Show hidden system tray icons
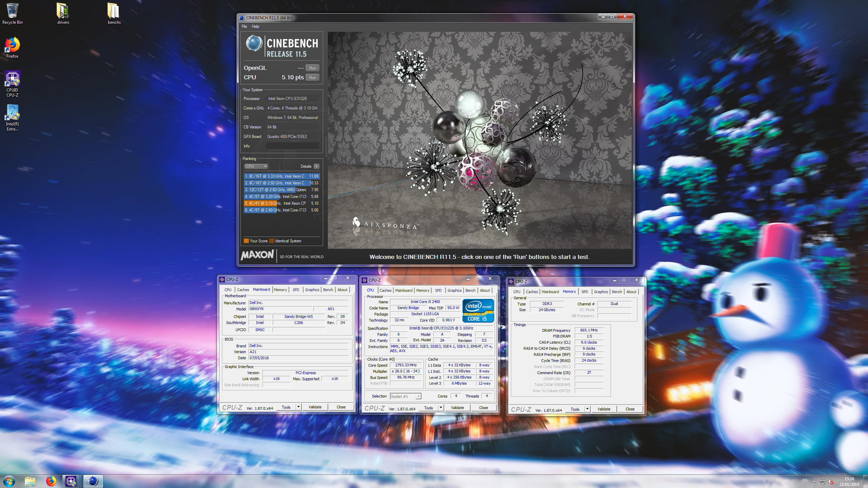 point(814,481)
